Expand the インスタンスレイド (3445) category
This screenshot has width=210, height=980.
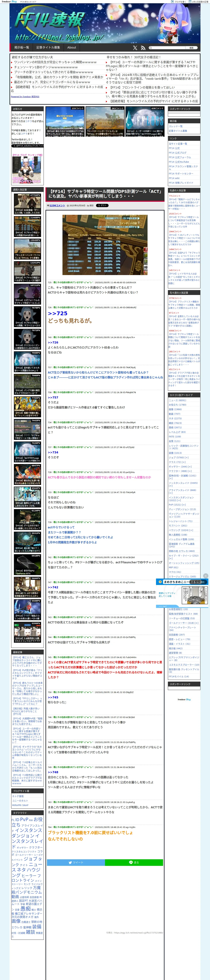pyautogui.click(x=170, y=486)
